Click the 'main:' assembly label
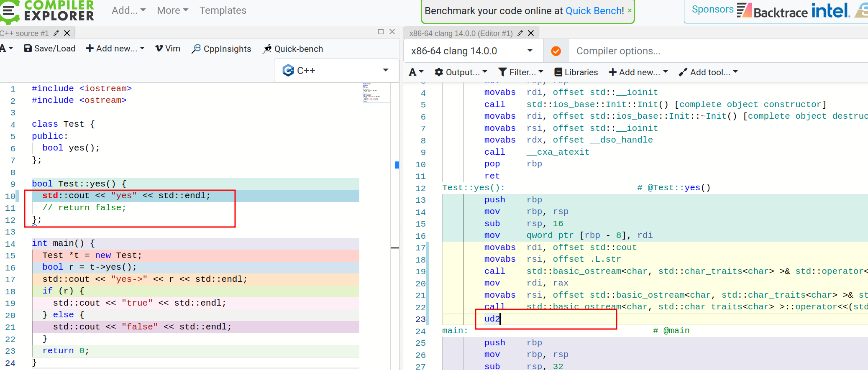Viewport: 868px width, 370px height. pos(455,331)
